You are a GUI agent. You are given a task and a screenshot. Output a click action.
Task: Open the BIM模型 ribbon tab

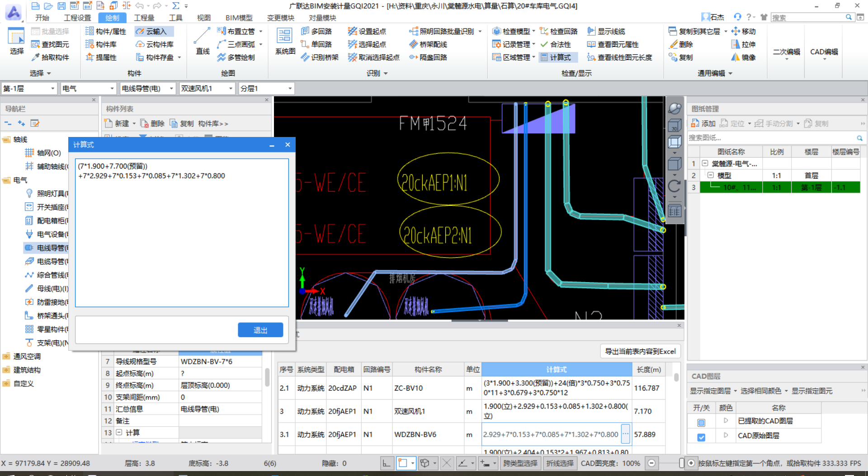(x=239, y=18)
